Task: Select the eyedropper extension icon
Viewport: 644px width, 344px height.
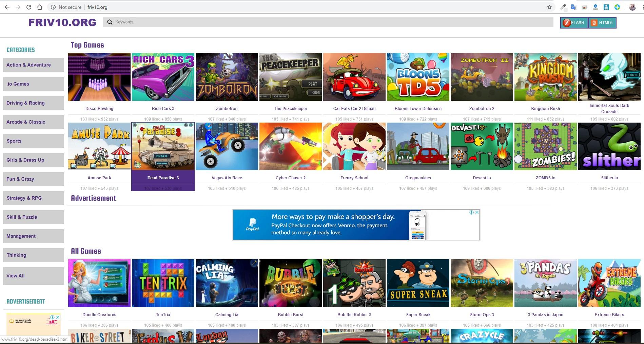Action: (564, 7)
